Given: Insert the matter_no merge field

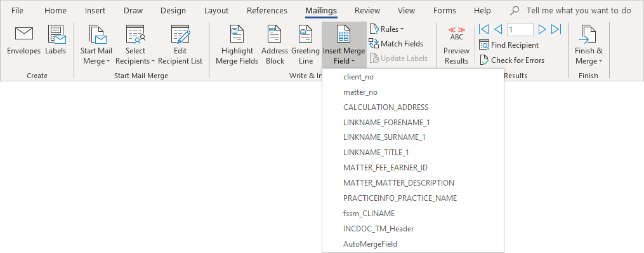Looking at the screenshot, I should pos(413,92).
